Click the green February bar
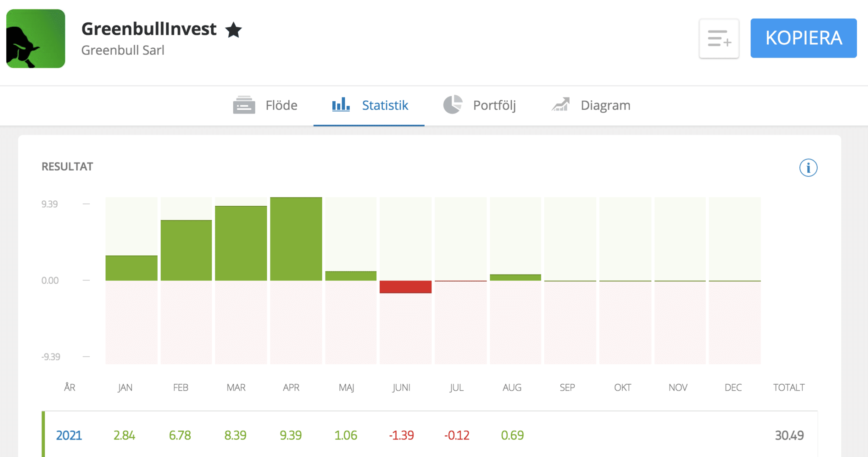Image resolution: width=868 pixels, height=457 pixels. click(x=186, y=250)
